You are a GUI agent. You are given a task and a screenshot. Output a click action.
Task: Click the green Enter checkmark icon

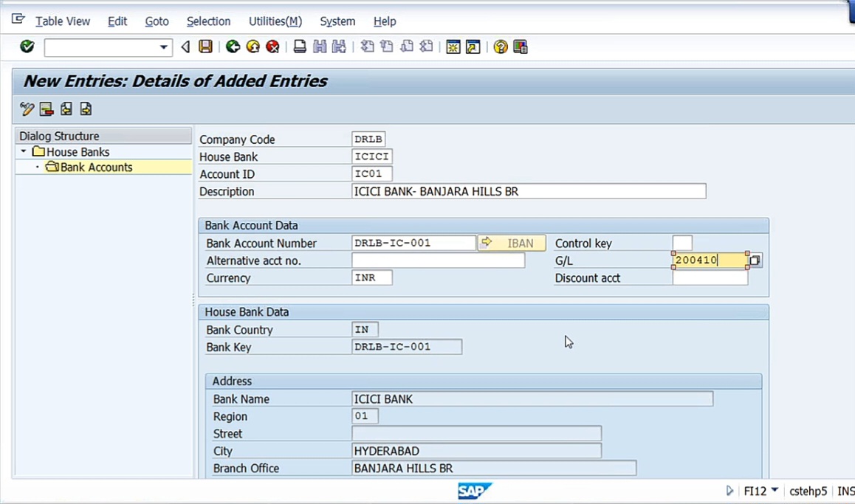point(27,47)
